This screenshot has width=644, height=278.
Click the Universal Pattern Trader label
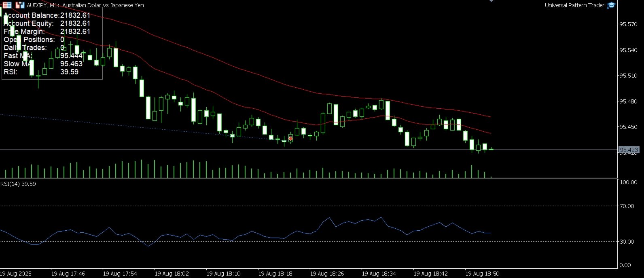pos(574,5)
